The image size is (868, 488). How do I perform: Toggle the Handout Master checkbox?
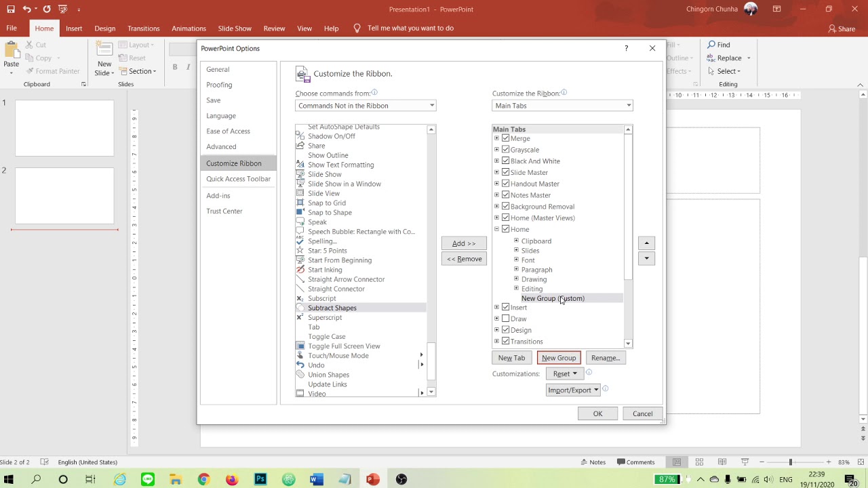tap(505, 184)
